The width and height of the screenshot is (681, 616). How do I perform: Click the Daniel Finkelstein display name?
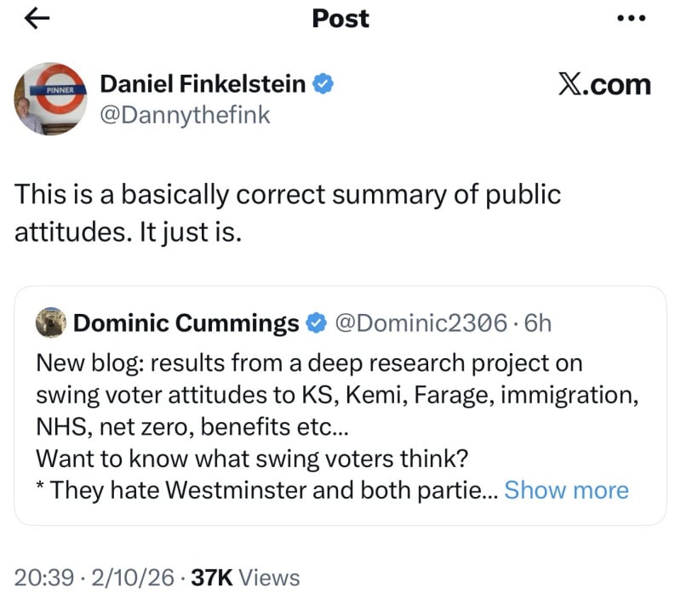click(x=204, y=83)
